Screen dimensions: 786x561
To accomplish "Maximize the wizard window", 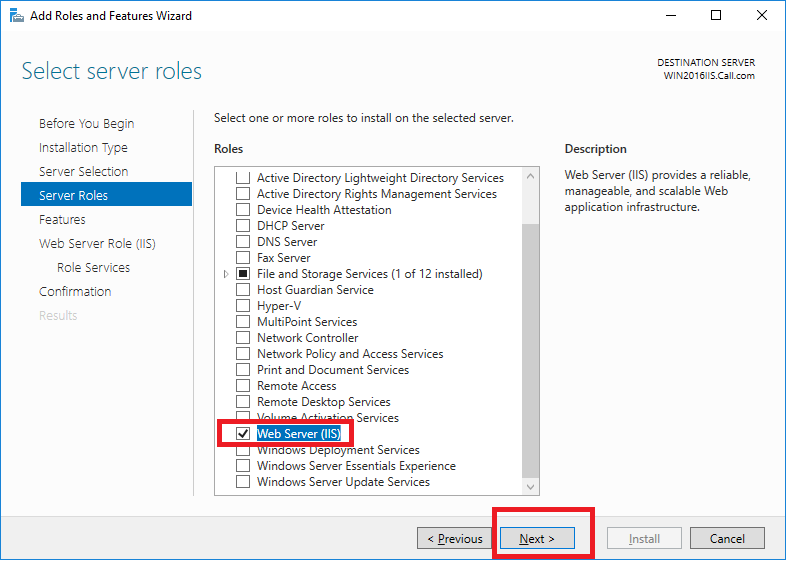I will coord(716,16).
